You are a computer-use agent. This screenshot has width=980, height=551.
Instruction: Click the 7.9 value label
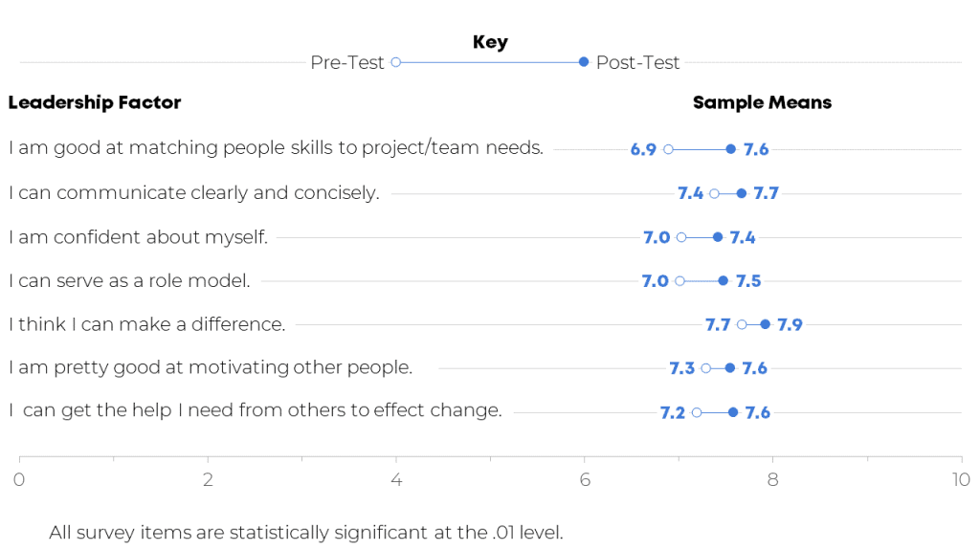pos(790,324)
